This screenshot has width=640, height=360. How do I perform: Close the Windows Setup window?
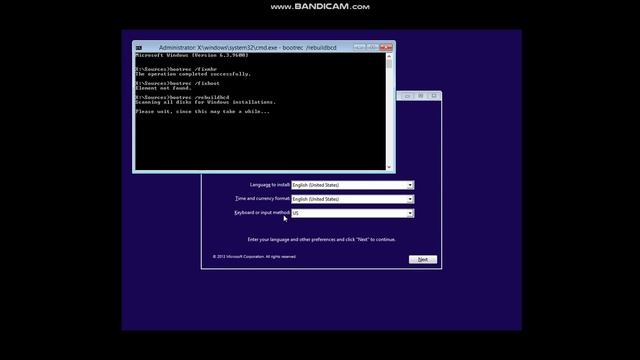(x=433, y=96)
